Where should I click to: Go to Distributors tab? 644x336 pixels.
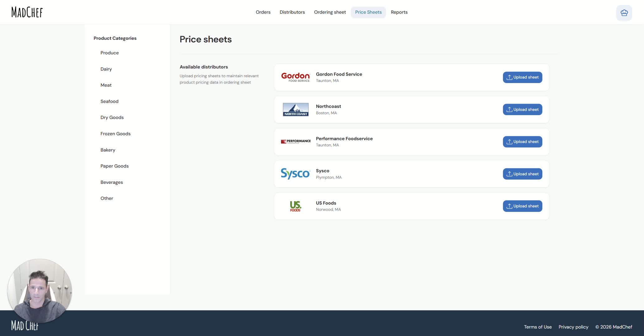pos(292,12)
